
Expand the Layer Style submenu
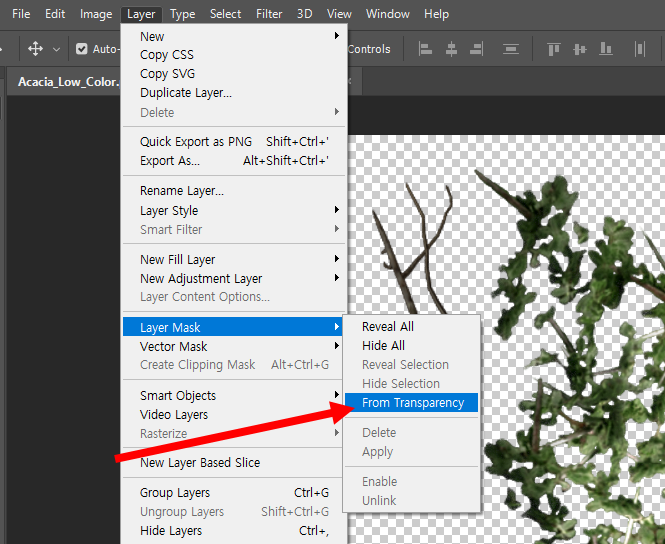(x=234, y=210)
